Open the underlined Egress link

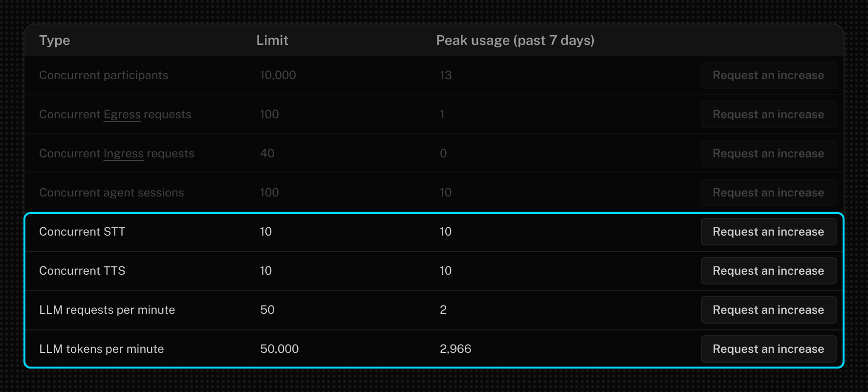click(x=122, y=114)
